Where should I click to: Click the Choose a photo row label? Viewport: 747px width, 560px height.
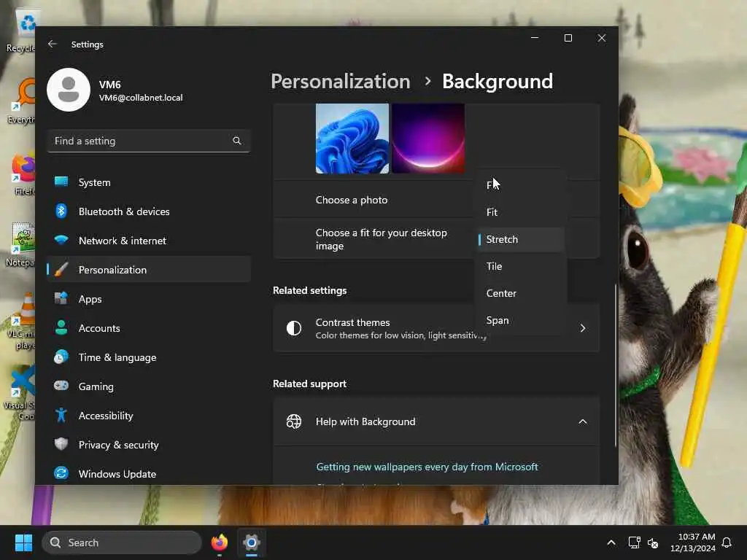pyautogui.click(x=352, y=200)
